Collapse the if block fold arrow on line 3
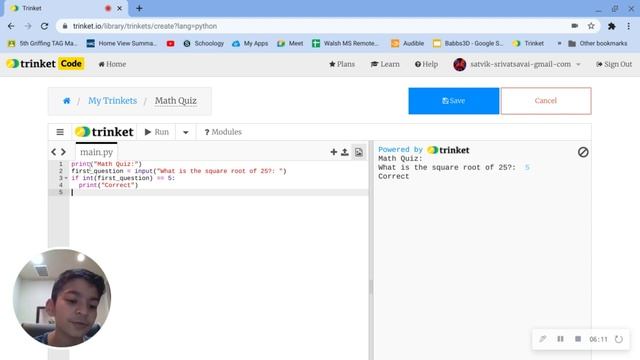This screenshot has height=360, width=640. (x=66, y=178)
